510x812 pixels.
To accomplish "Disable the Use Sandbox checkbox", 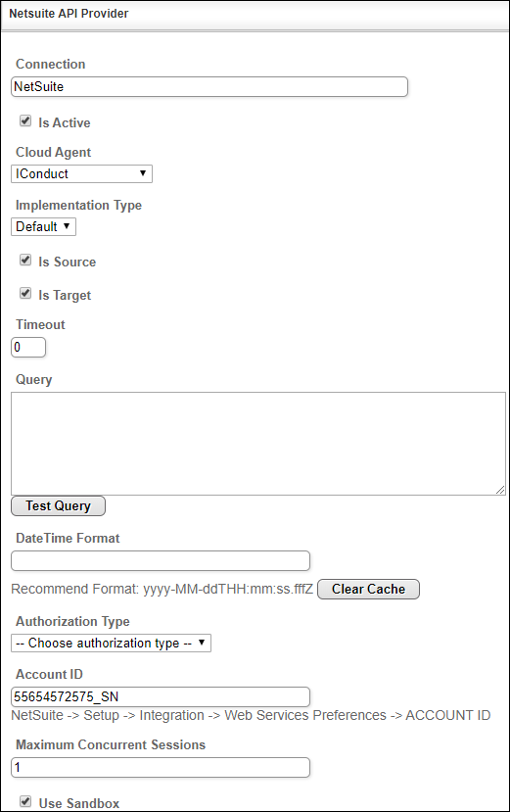I will 25,801.
